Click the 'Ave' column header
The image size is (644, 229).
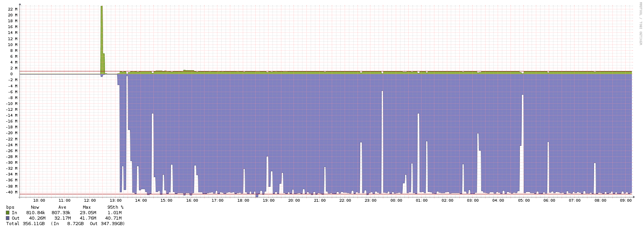tap(62, 207)
